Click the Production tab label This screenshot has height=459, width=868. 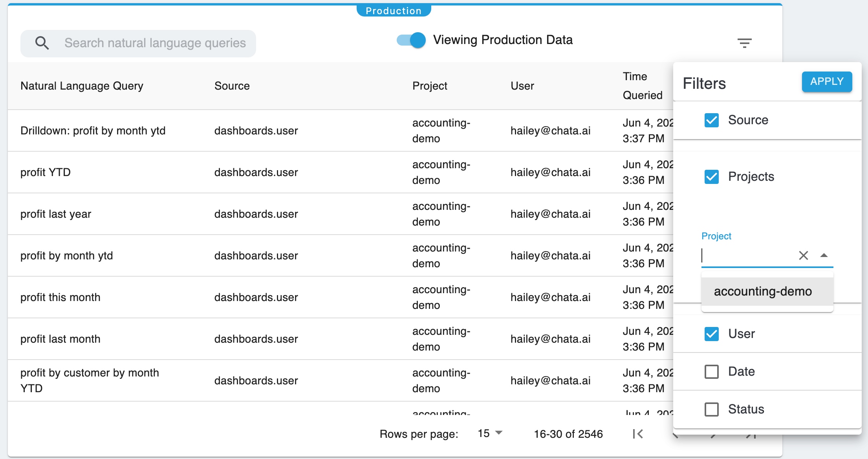(x=394, y=11)
